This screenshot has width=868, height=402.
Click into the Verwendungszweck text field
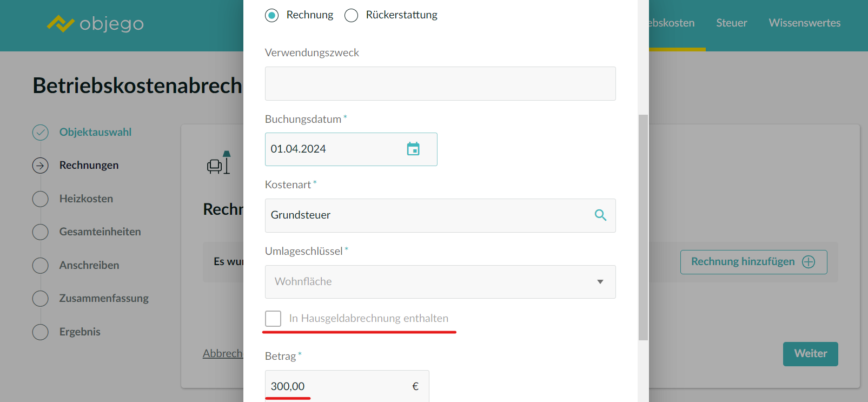click(x=440, y=84)
